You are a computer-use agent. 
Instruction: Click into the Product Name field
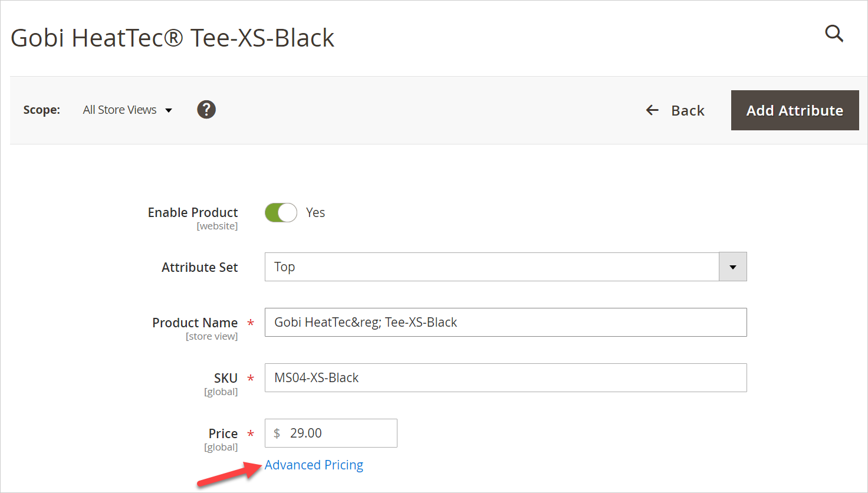tap(506, 323)
